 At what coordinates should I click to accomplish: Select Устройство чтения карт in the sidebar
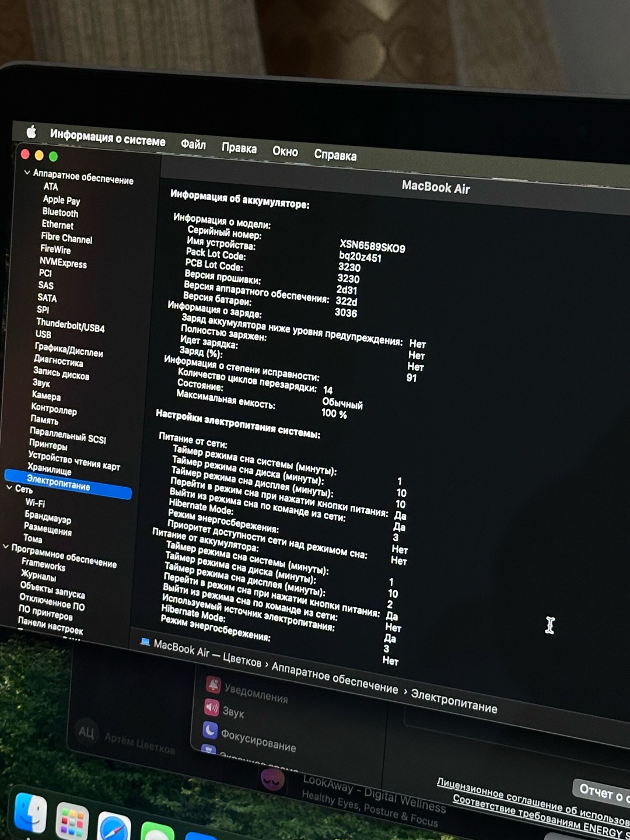pyautogui.click(x=74, y=461)
